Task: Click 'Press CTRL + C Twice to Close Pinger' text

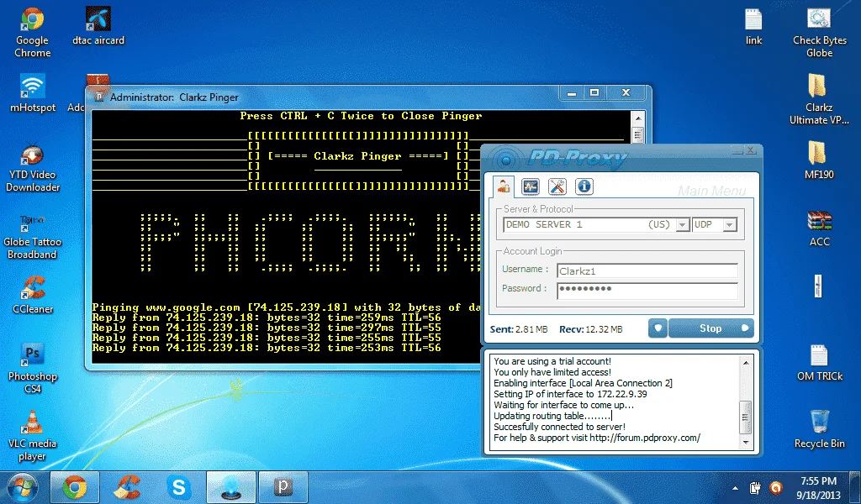Action: (x=361, y=116)
